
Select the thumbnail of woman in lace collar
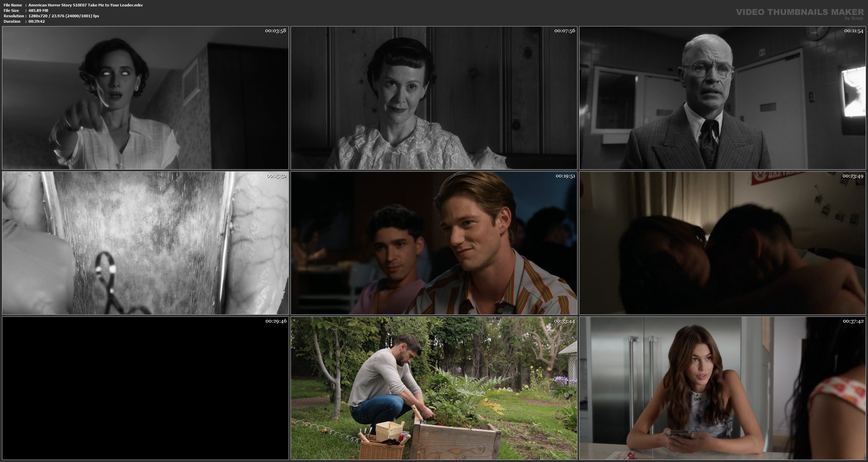(x=434, y=98)
